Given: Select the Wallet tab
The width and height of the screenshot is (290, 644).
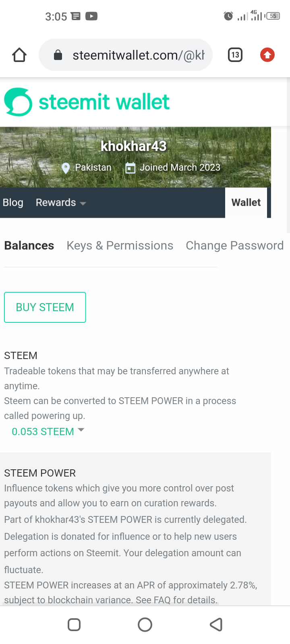Looking at the screenshot, I should 246,202.
